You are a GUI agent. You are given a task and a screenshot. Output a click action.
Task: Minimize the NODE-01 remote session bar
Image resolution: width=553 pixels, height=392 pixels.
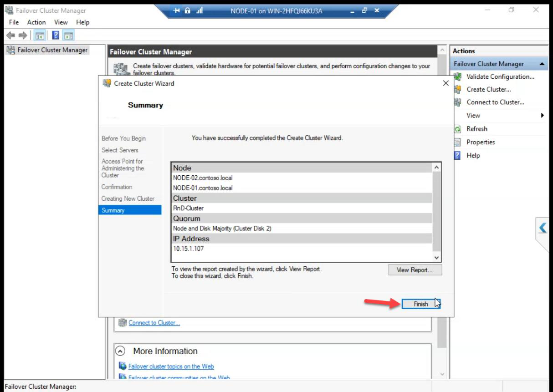pos(352,11)
